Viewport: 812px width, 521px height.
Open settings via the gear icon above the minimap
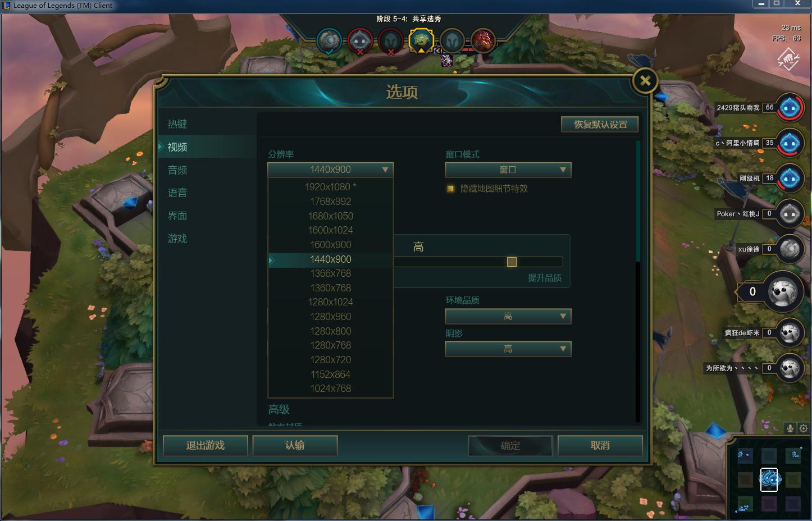coord(804,428)
